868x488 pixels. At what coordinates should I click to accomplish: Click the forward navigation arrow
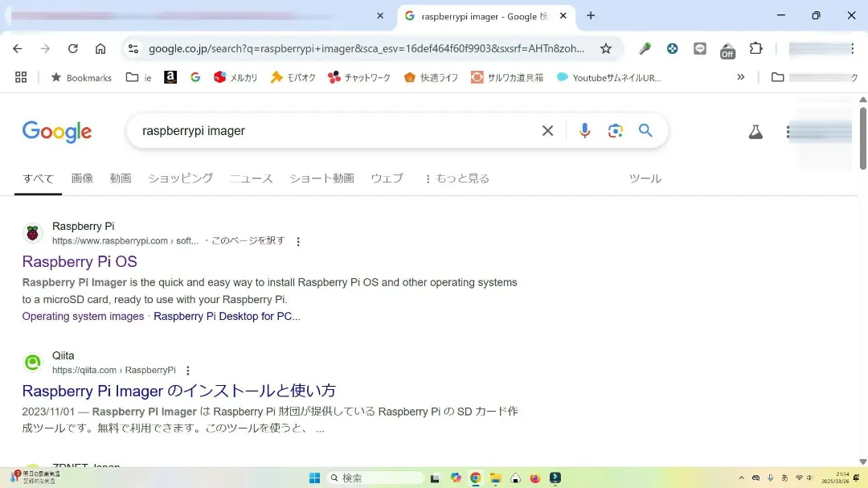45,49
